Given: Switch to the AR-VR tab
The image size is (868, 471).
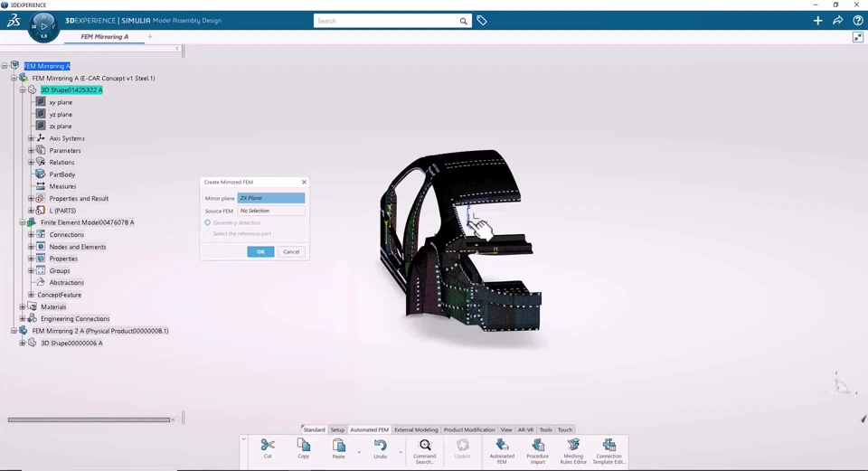Looking at the screenshot, I should pos(525,429).
